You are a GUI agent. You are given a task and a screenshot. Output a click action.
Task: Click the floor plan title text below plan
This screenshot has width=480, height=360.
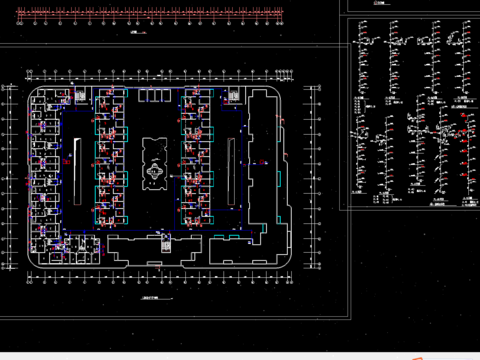point(150,298)
